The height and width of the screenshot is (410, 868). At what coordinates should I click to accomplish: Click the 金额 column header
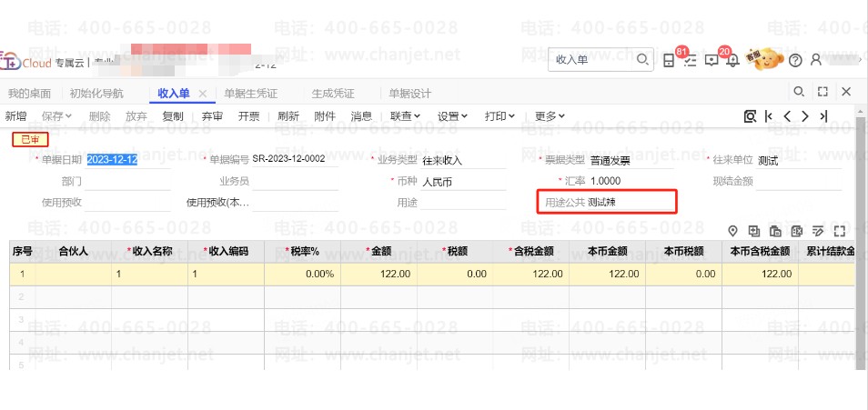[379, 252]
